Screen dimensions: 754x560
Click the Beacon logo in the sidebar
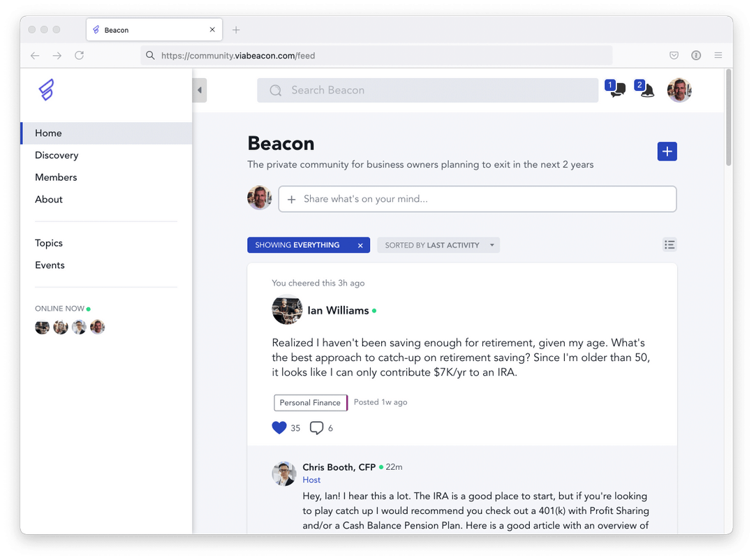point(46,90)
